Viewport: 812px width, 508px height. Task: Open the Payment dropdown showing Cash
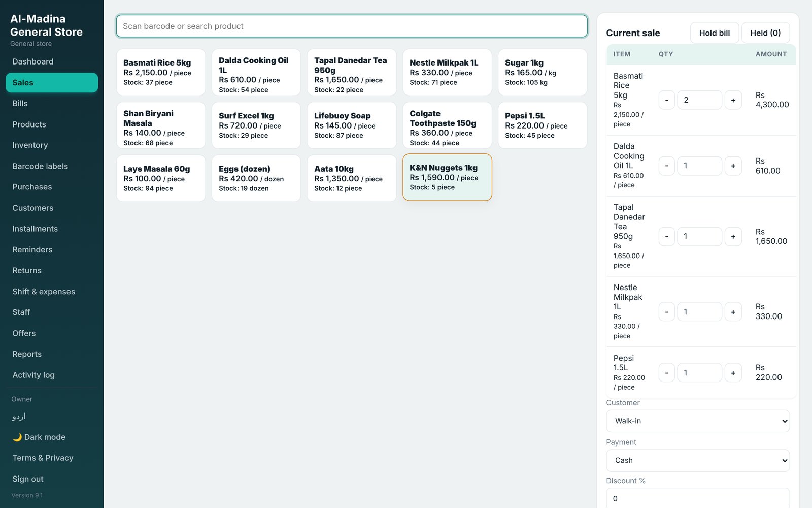pos(698,460)
